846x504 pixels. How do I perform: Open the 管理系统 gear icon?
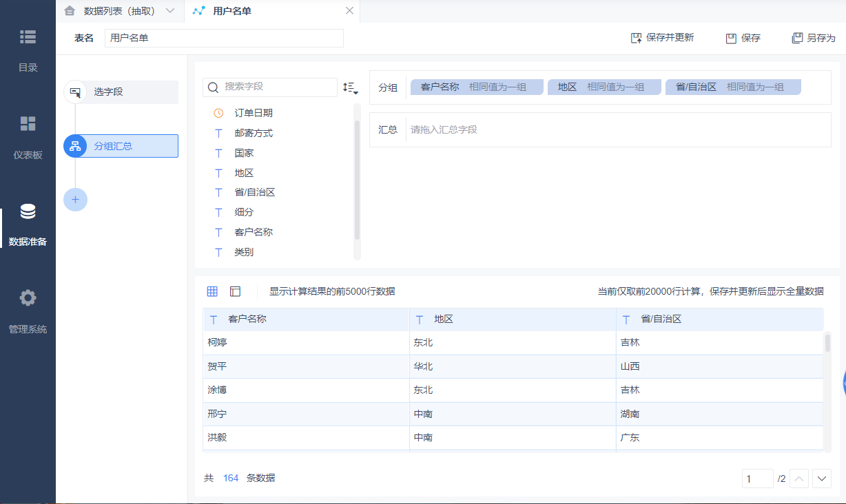[28, 298]
